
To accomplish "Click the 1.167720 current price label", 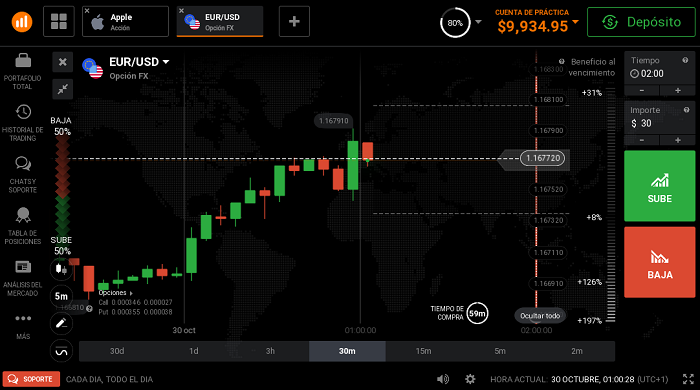I will [542, 158].
